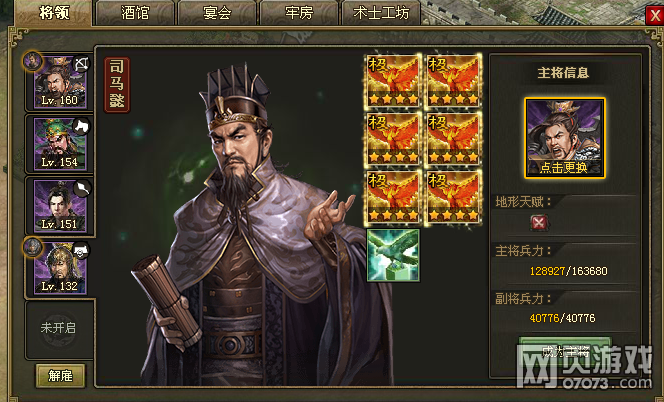Click the 点击更换 main general portrait
The width and height of the screenshot is (664, 402).
click(x=565, y=138)
